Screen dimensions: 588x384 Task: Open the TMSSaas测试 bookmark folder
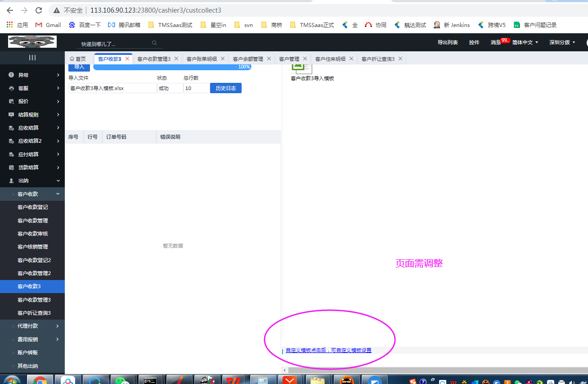point(170,25)
